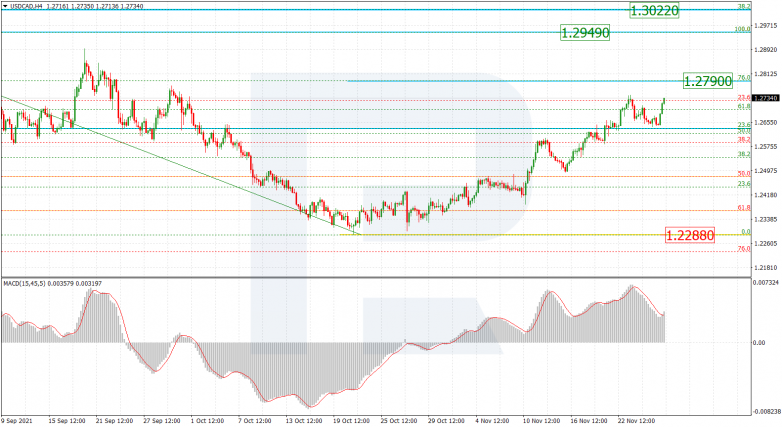Screen dimensions: 782x427
Task: Click the MACD(15,45,5) indicator label
Action: pos(24,284)
